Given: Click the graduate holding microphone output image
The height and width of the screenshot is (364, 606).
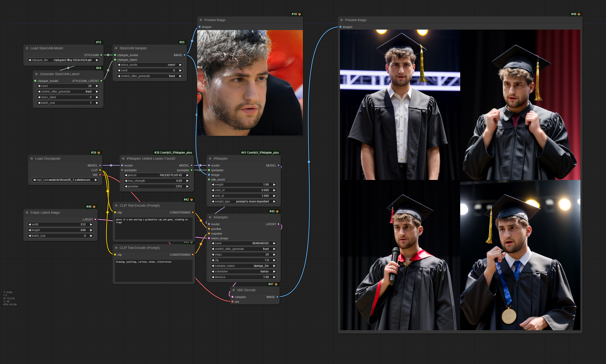Looking at the screenshot, I should 400,255.
